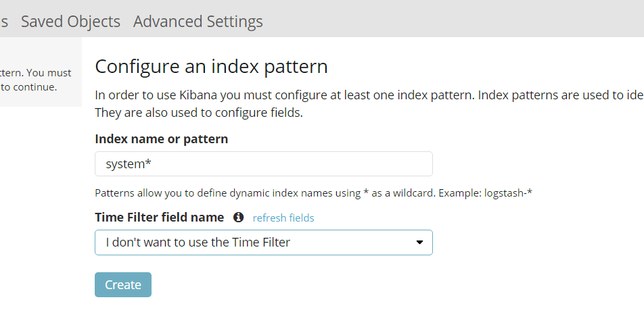This screenshot has width=644, height=331.
Task: Click 'They are also used to configure fields' text
Action: click(x=199, y=112)
